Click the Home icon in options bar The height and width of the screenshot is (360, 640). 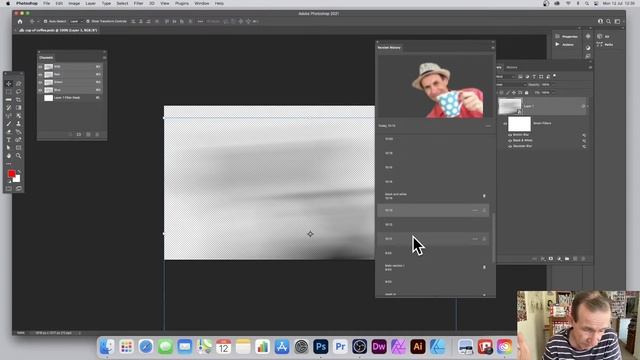tap(20, 21)
